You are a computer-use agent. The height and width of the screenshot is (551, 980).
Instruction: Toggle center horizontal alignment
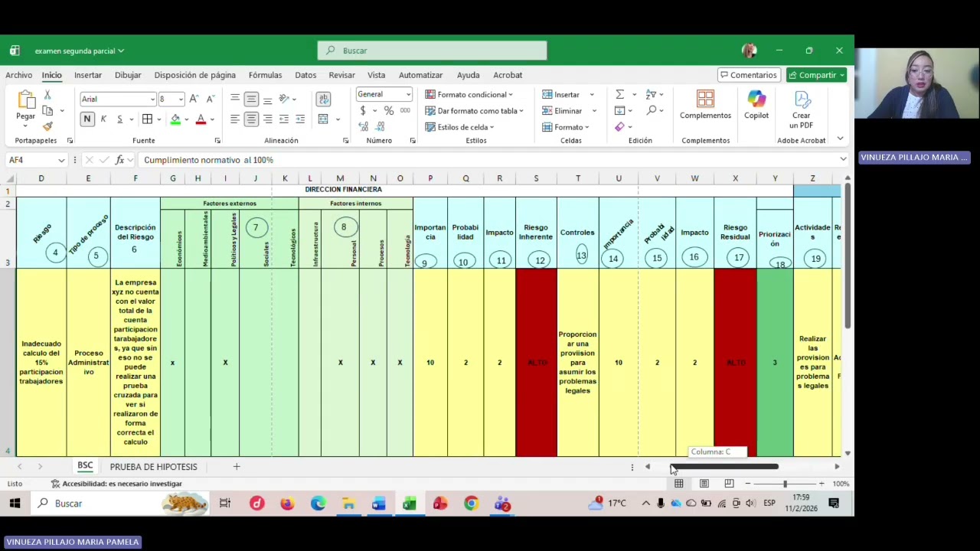pyautogui.click(x=251, y=119)
